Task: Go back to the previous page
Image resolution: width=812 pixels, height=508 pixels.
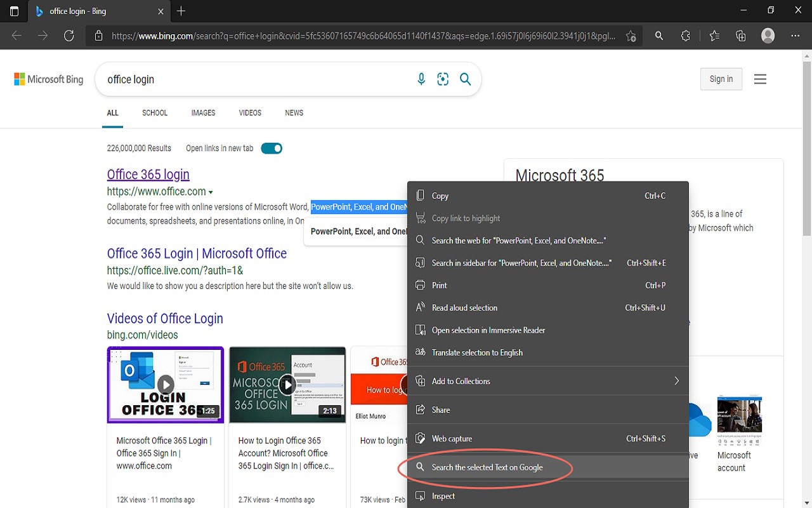Action: [16, 36]
